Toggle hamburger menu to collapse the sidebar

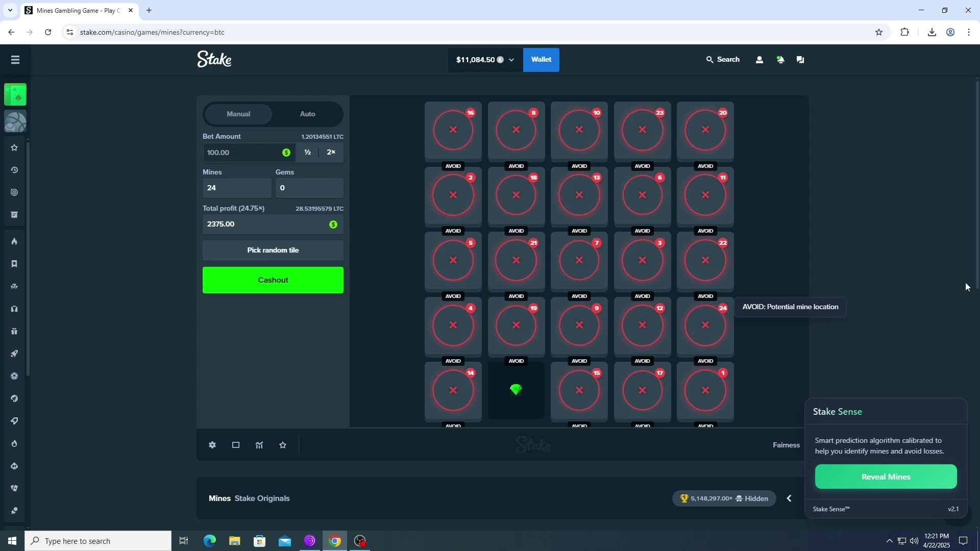click(15, 60)
